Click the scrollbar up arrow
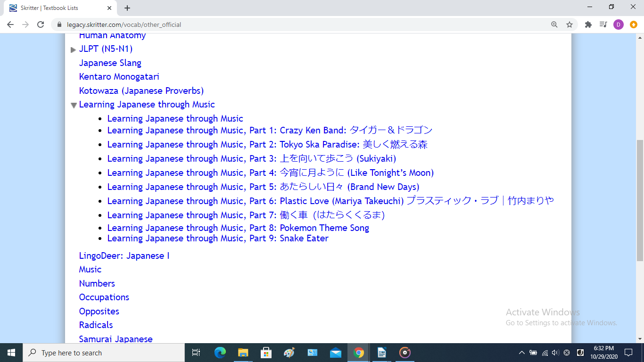The width and height of the screenshot is (644, 362). pyautogui.click(x=640, y=37)
